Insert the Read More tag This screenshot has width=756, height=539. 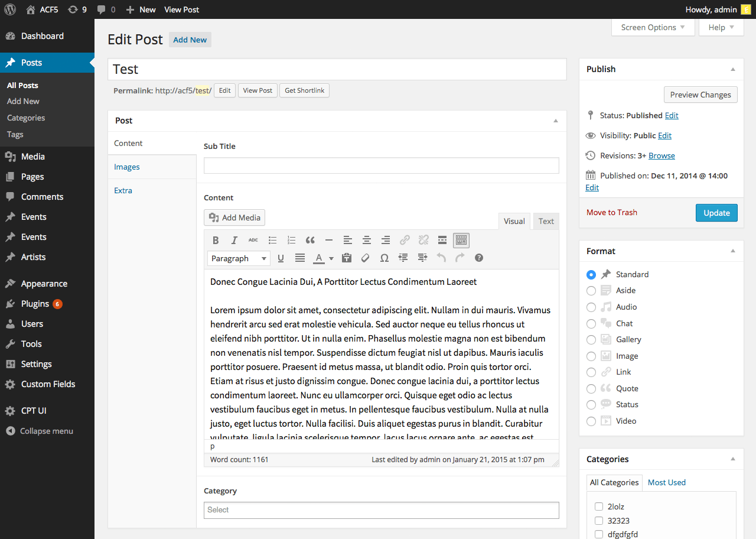pyautogui.click(x=442, y=240)
